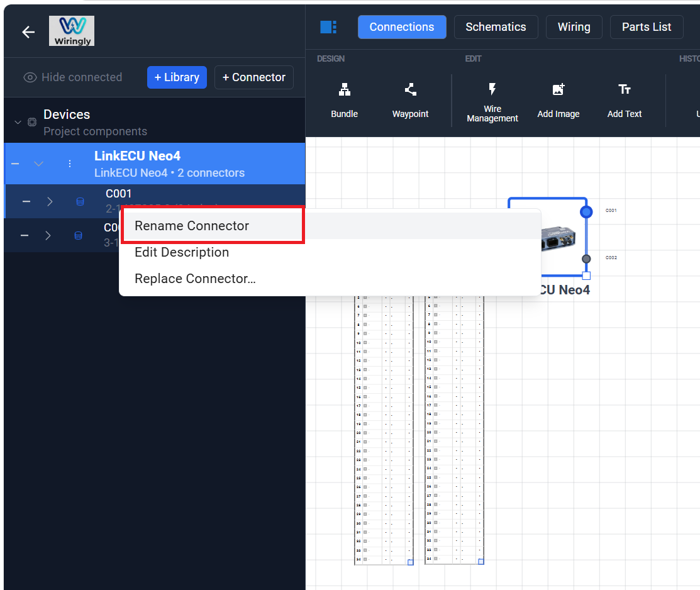Click the second connector's database icon
This screenshot has width=700, height=590.
click(x=78, y=235)
